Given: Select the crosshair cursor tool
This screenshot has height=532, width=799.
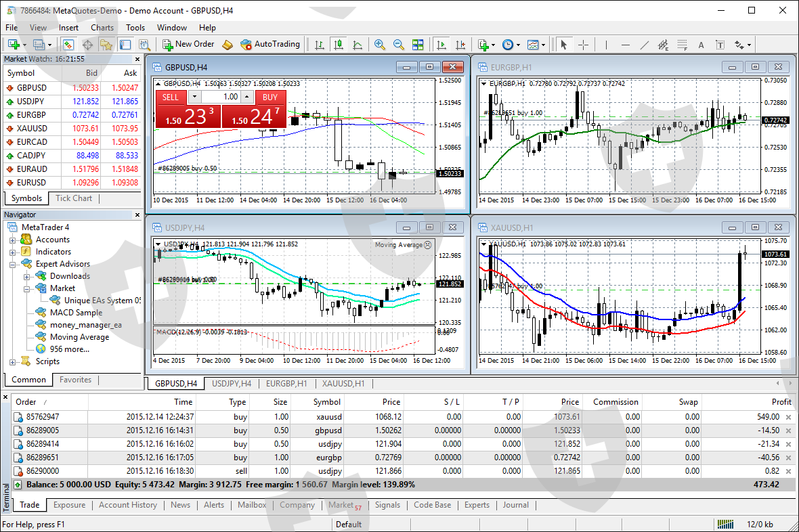Looking at the screenshot, I should (x=583, y=45).
